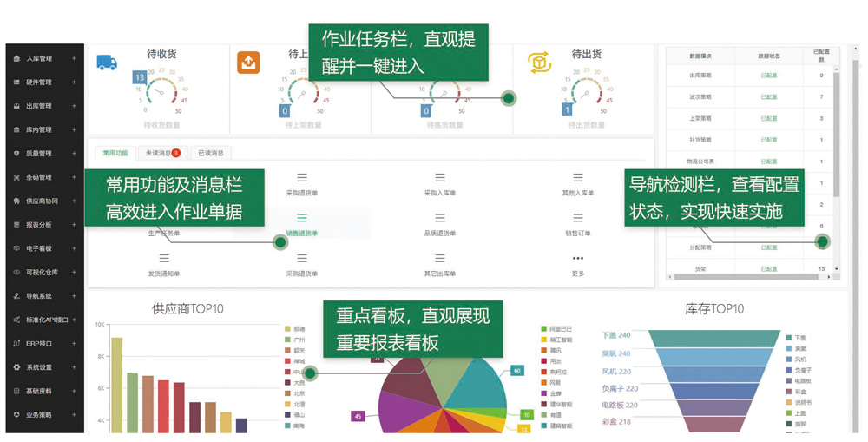Click 已配置 link for 出库策略

(769, 76)
